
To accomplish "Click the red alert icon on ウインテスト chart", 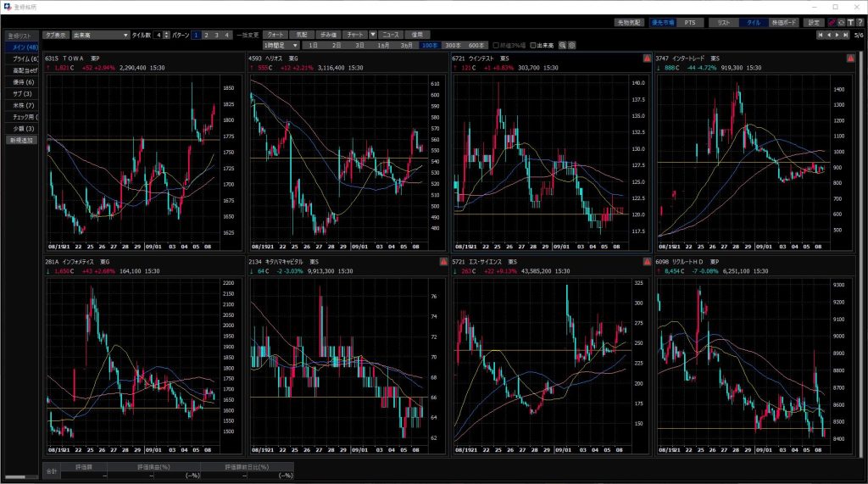I will pyautogui.click(x=646, y=58).
